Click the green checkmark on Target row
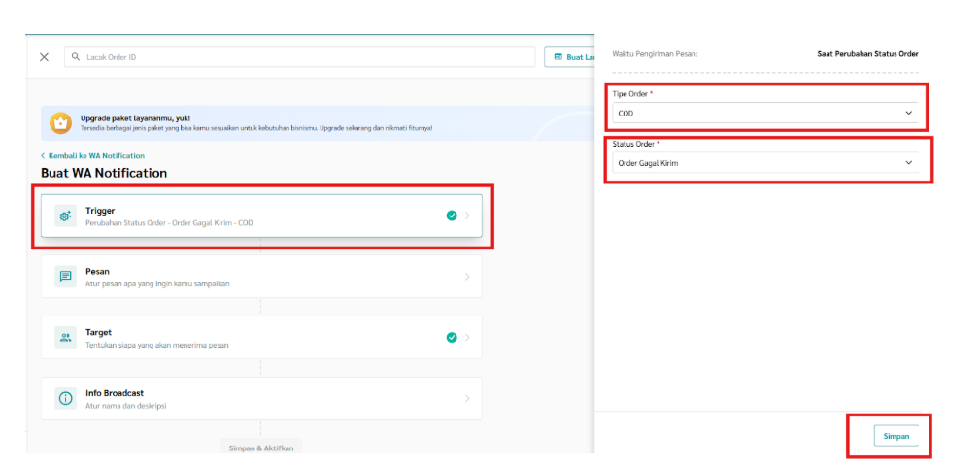 point(452,338)
